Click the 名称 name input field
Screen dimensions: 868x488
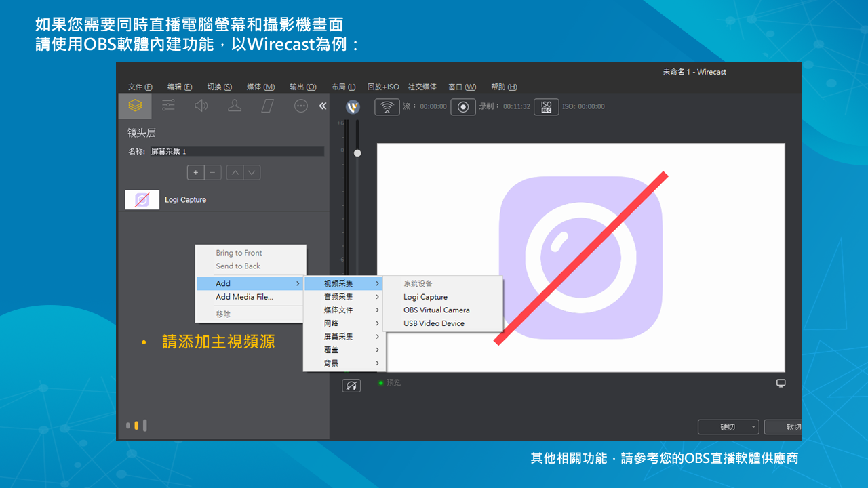236,152
